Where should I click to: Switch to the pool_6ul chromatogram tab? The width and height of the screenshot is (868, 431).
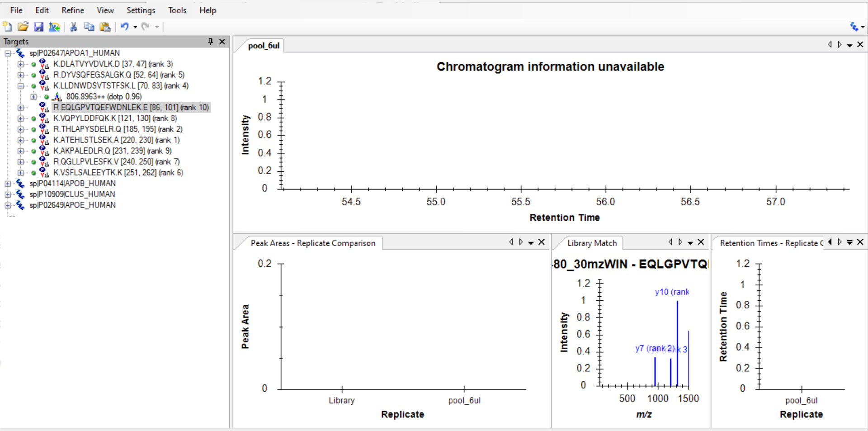click(264, 46)
